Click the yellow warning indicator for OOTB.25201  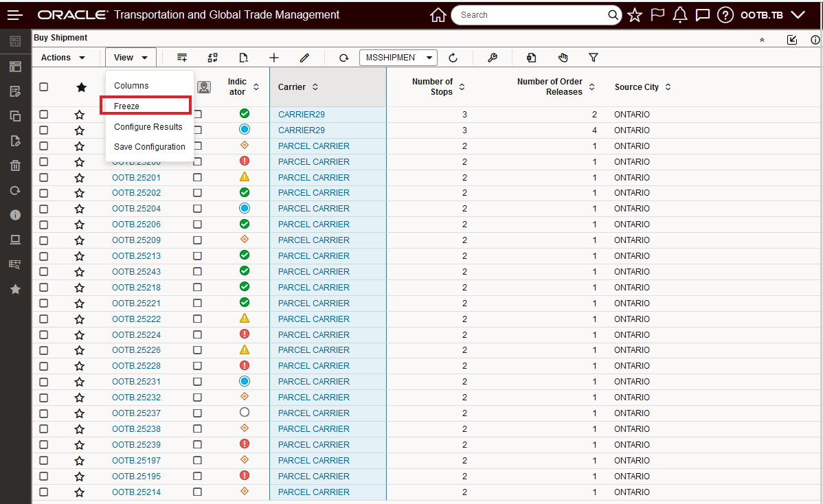244,176
